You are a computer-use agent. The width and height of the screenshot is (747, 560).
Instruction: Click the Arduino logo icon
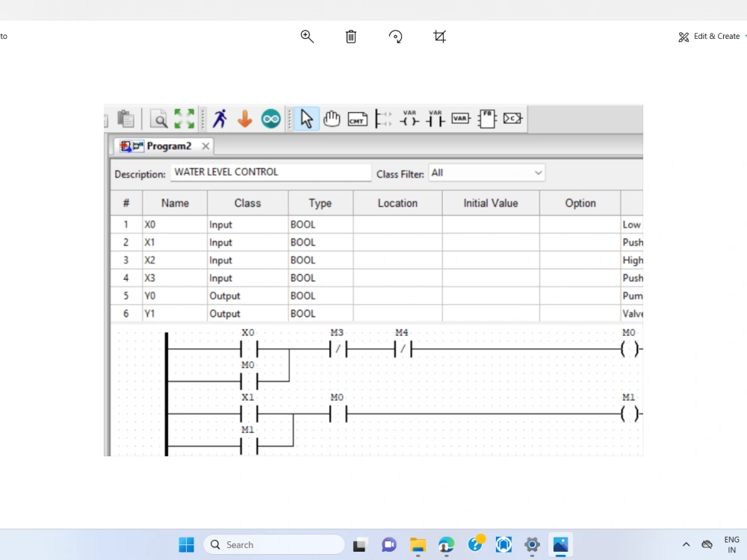[x=270, y=119]
